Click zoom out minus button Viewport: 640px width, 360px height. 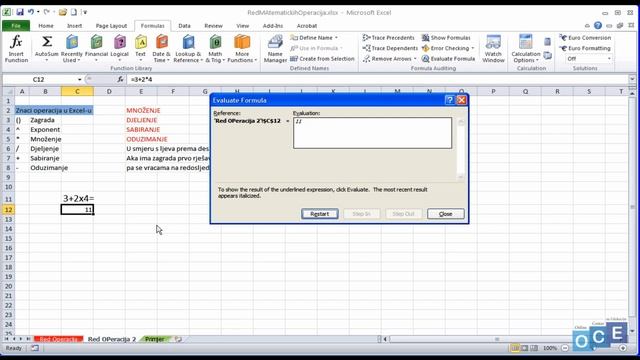pyautogui.click(x=565, y=348)
